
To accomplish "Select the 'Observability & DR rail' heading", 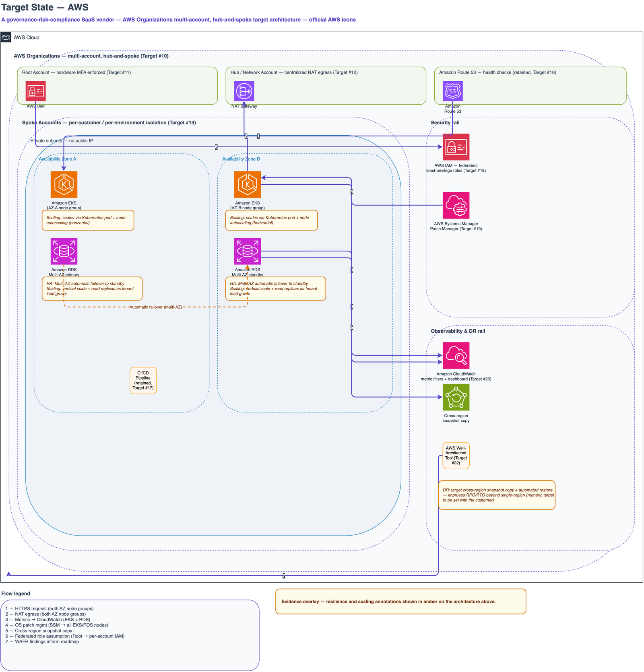I will [458, 332].
